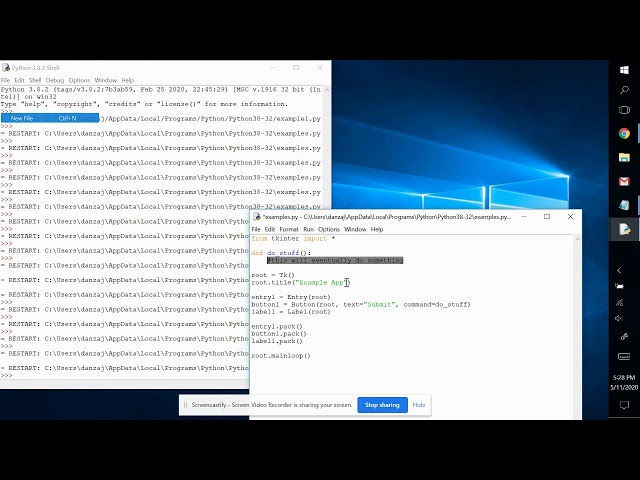Click the editor scrollbar up arrow
The image size is (640, 480).
click(578, 239)
